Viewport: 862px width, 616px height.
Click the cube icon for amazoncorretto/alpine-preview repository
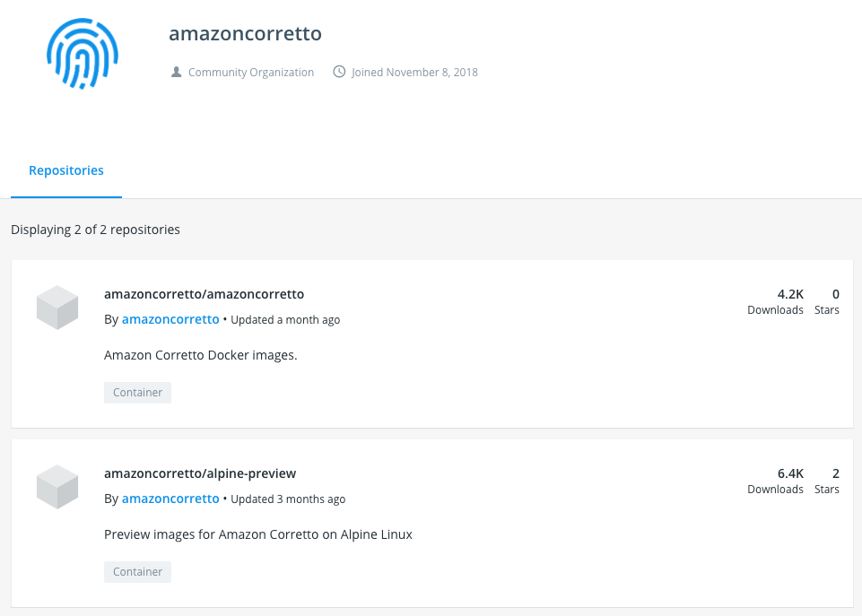click(x=57, y=486)
